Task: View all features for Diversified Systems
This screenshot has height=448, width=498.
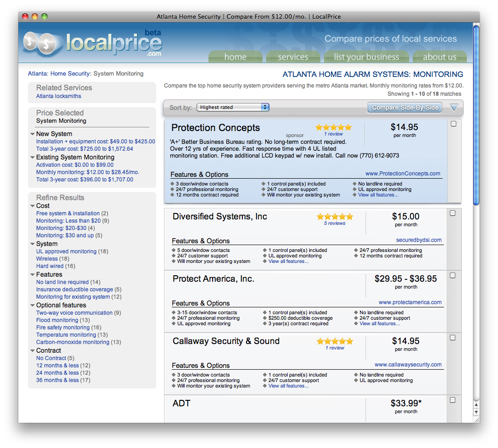Action: (x=288, y=261)
